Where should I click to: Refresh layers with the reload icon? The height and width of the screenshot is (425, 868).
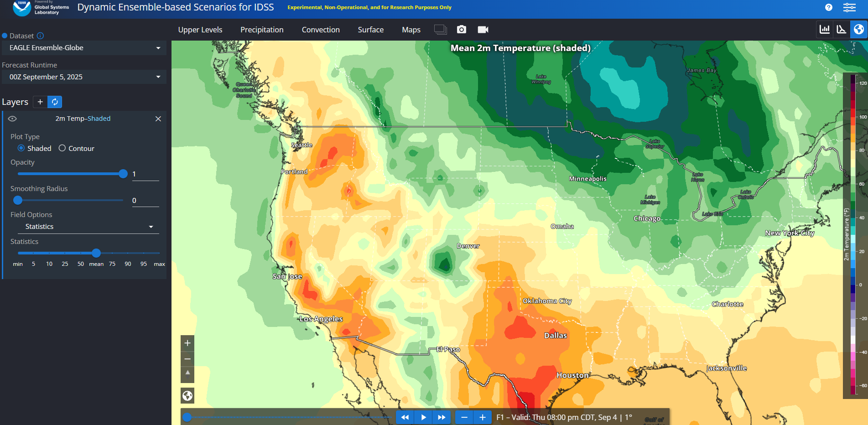point(55,102)
